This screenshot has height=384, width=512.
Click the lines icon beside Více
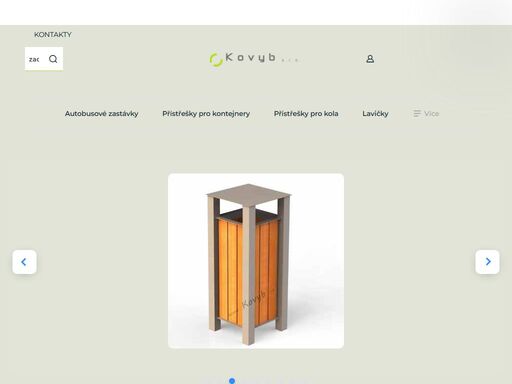point(417,114)
